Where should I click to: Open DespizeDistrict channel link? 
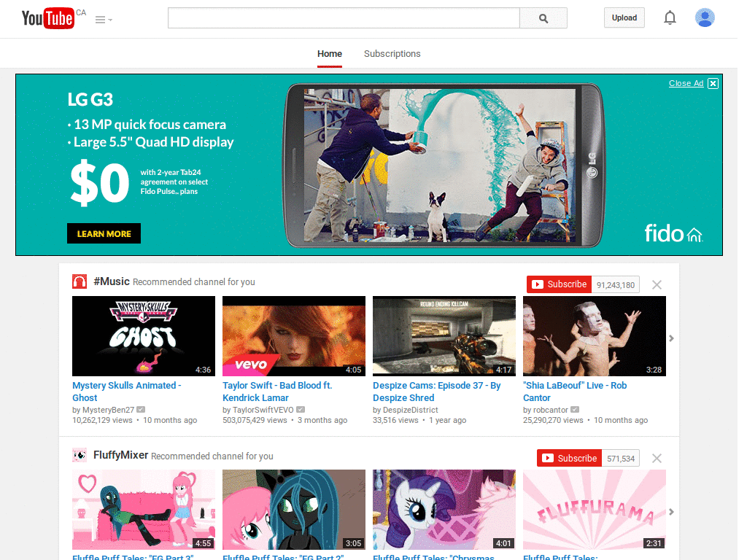click(411, 410)
